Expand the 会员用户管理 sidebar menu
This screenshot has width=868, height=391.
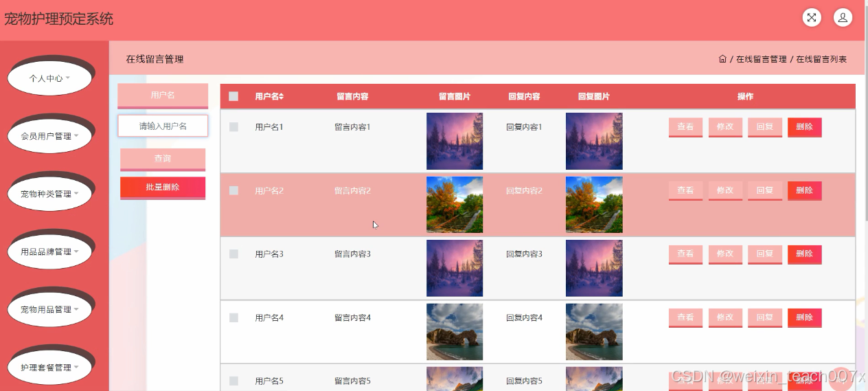point(50,136)
